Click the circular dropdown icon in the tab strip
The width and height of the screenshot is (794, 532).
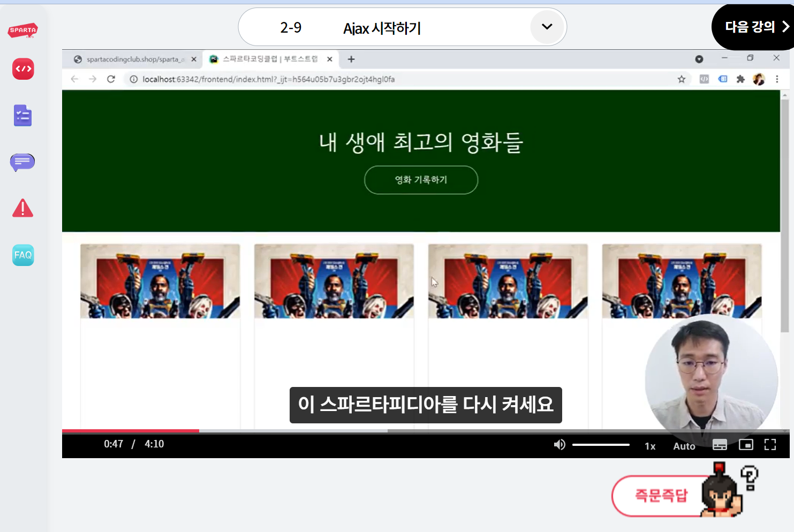[x=699, y=59]
